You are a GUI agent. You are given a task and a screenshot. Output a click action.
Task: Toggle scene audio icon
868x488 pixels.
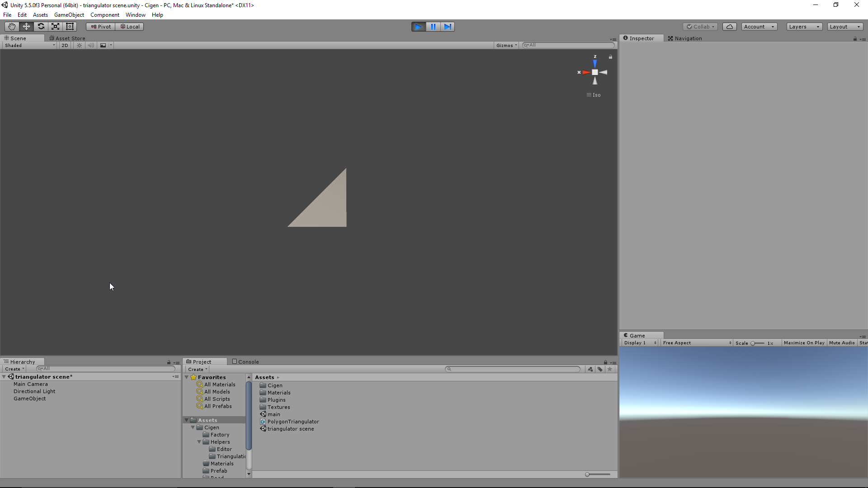click(91, 45)
